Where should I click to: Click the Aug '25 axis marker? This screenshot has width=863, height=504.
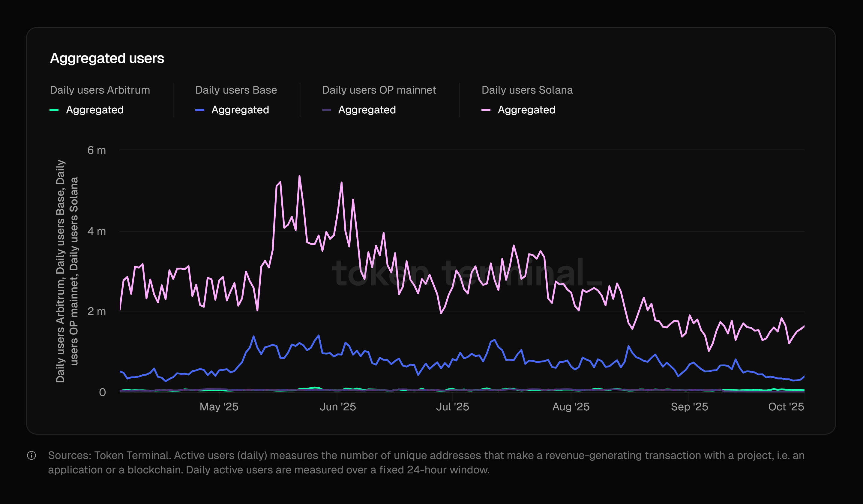tap(571, 407)
